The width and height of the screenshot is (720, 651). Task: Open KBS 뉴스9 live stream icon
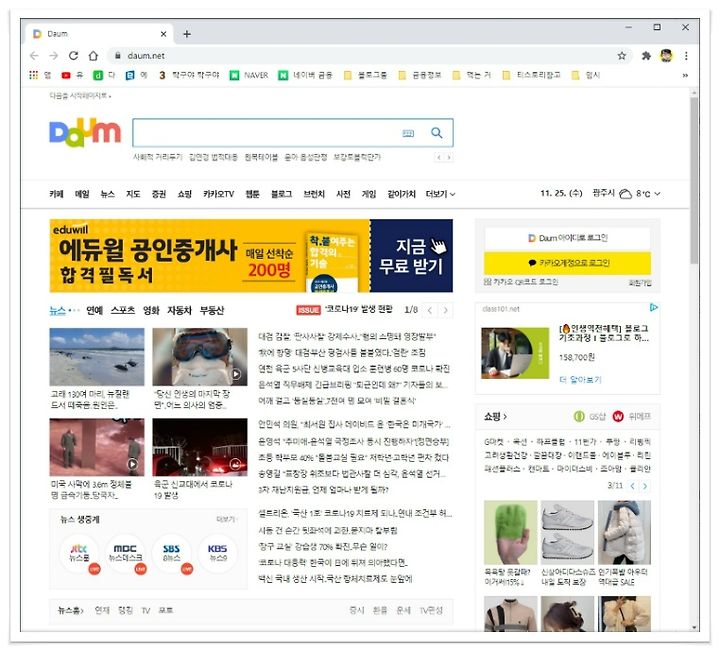[218, 554]
